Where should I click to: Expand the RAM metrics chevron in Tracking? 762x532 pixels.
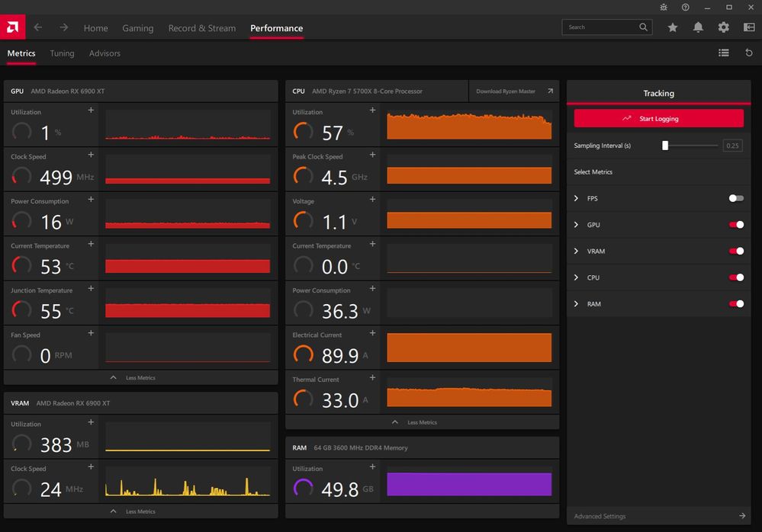click(x=577, y=304)
